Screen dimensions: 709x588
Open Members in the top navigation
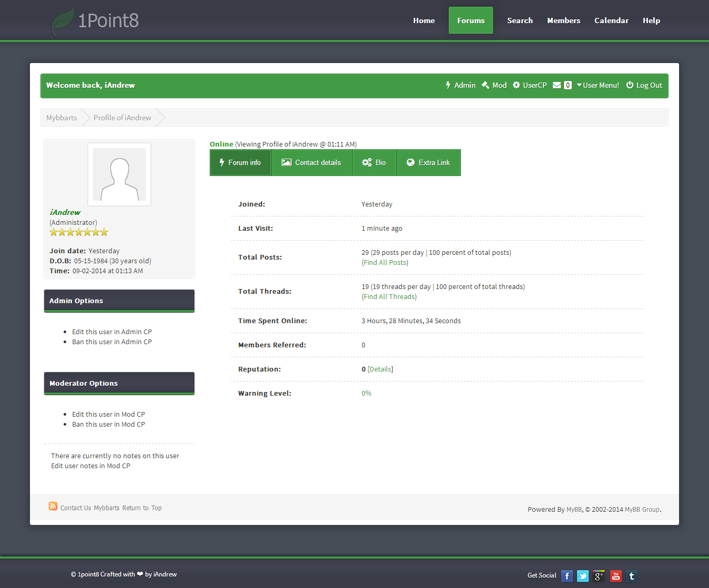point(563,20)
